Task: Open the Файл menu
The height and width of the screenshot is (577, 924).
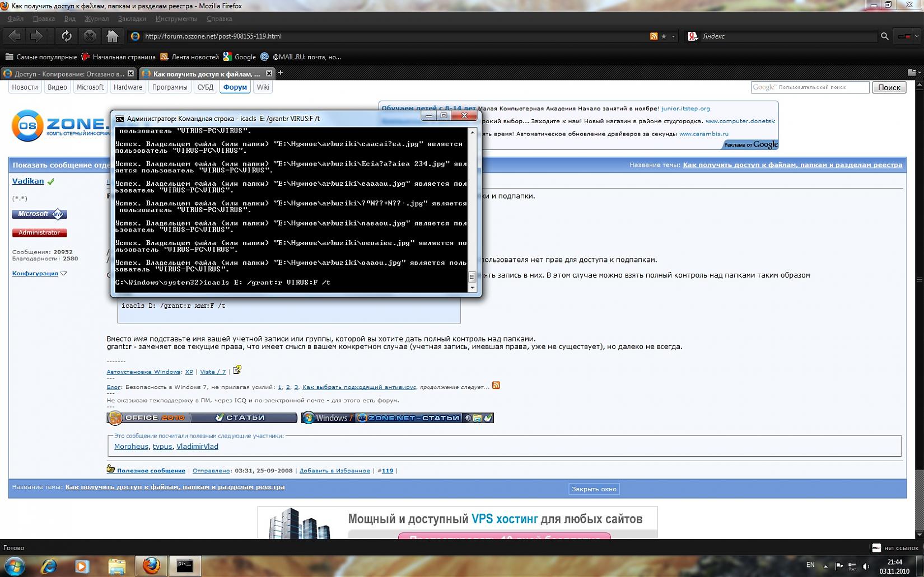Action: [x=15, y=18]
